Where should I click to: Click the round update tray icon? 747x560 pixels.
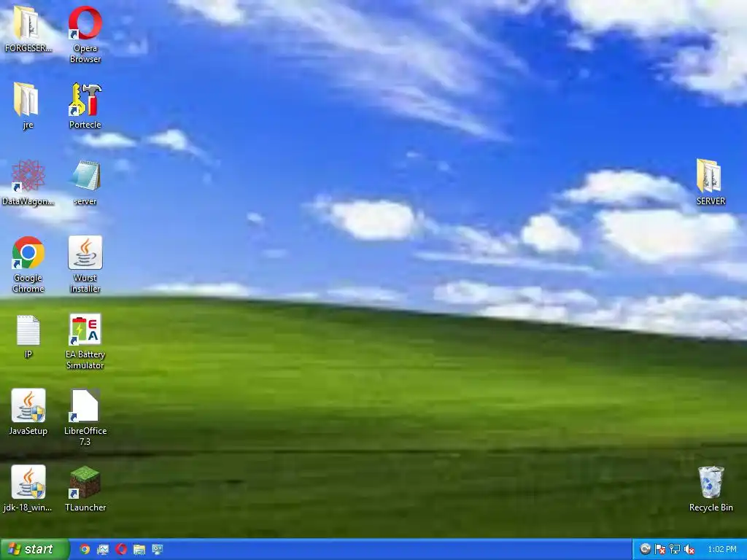(x=645, y=549)
